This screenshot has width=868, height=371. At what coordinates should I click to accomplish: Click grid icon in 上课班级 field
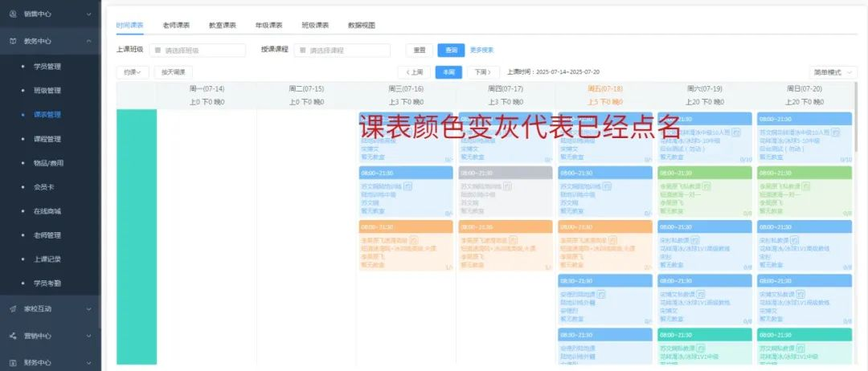(157, 50)
